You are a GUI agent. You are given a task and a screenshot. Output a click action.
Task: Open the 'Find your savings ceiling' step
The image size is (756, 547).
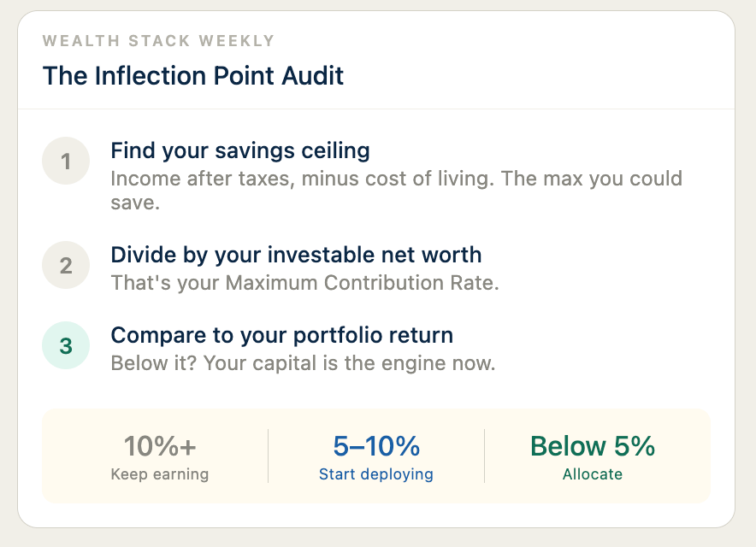pyautogui.click(x=240, y=151)
